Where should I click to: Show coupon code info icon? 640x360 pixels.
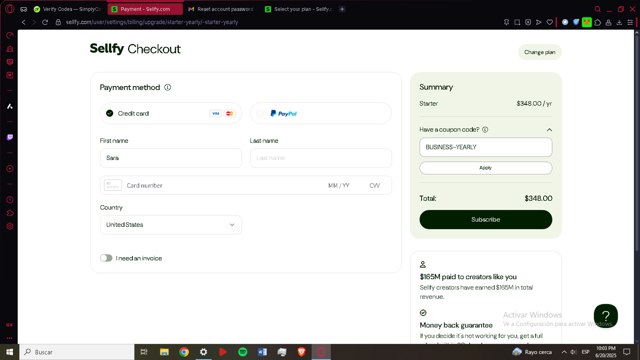pyautogui.click(x=485, y=129)
